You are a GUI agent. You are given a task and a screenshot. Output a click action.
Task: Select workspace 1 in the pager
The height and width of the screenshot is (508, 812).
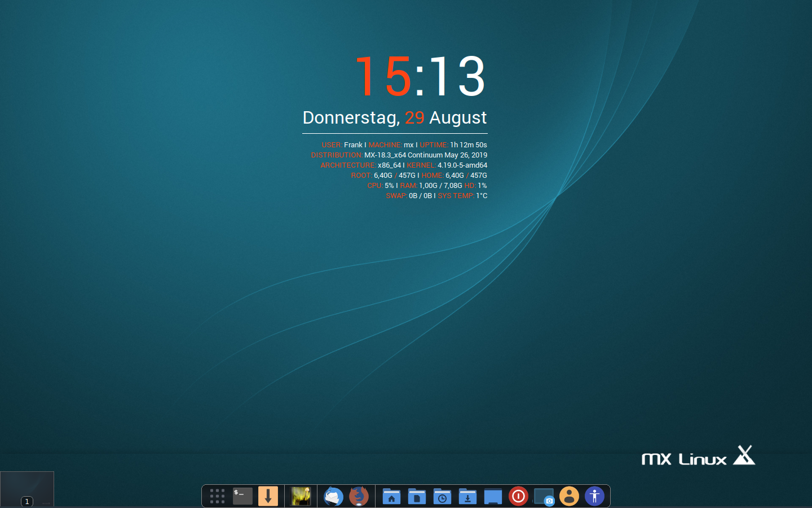pos(27,489)
